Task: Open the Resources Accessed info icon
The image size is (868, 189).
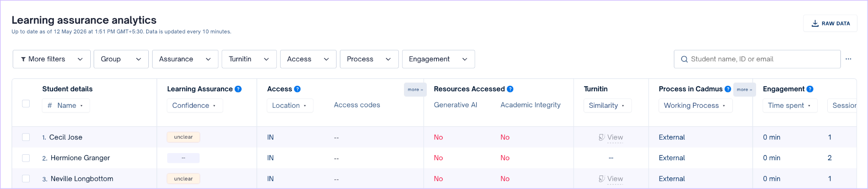Action: pyautogui.click(x=510, y=89)
